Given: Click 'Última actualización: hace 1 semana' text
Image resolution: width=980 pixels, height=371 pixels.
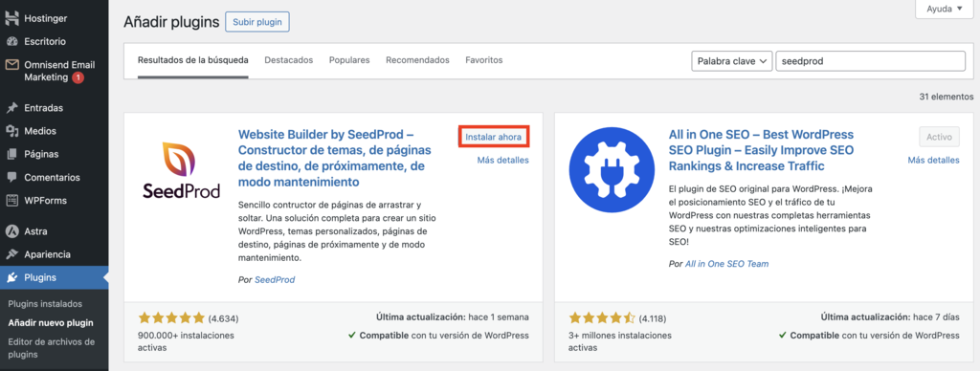Looking at the screenshot, I should coord(453,316).
